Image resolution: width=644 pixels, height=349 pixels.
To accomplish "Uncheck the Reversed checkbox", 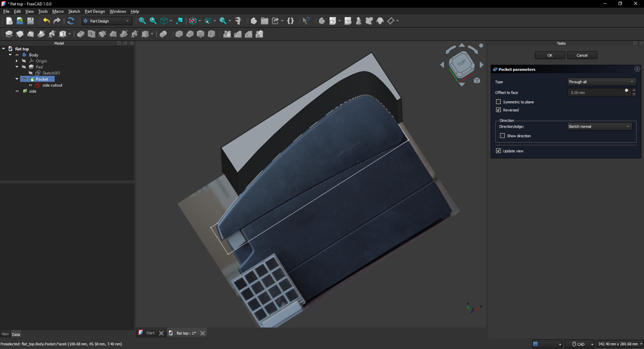I will (x=498, y=110).
